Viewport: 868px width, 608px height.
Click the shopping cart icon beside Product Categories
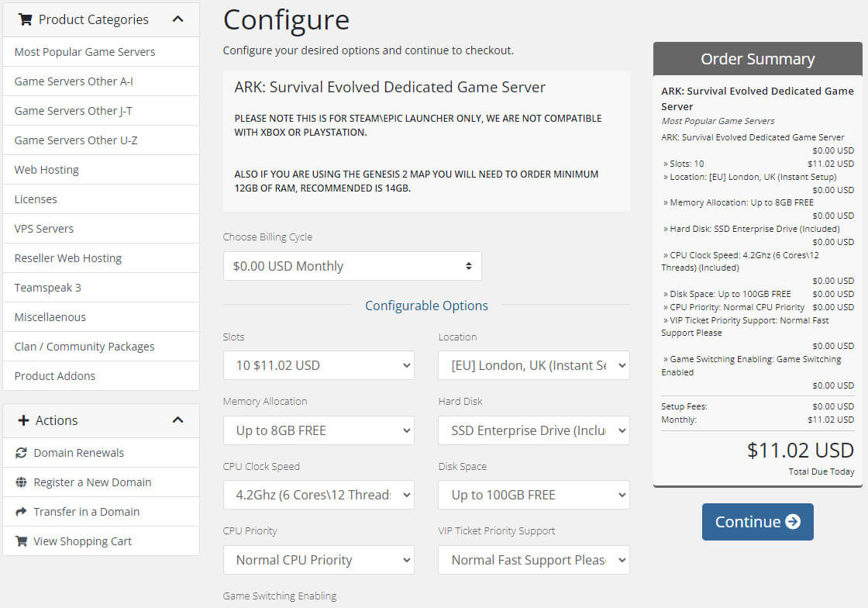[x=25, y=19]
